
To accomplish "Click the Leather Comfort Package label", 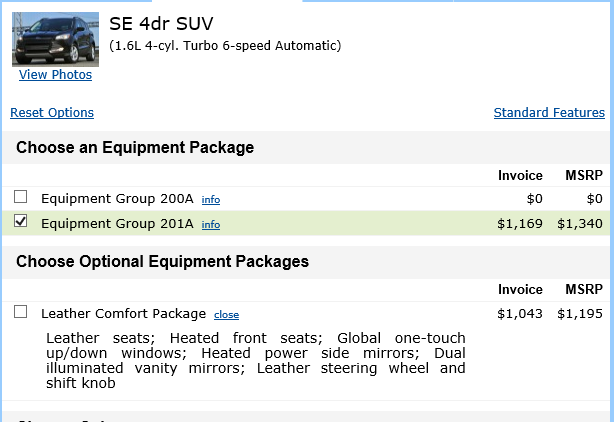I will point(123,314).
